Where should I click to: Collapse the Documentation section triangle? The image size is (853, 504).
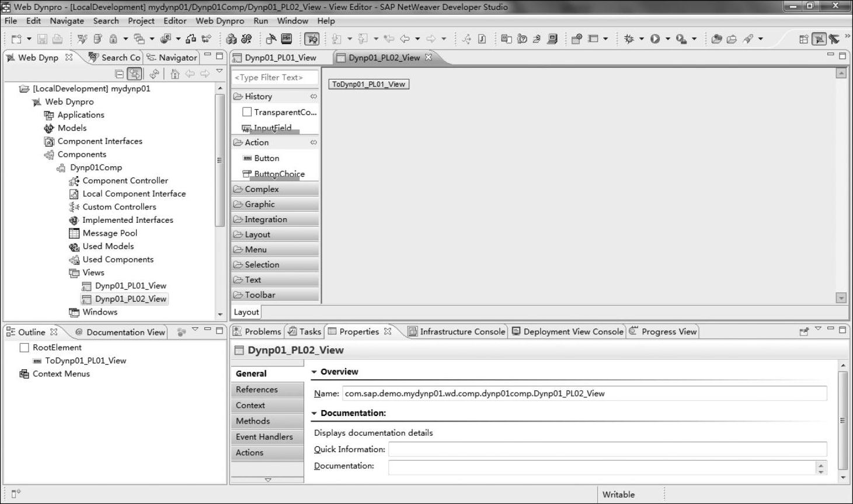[314, 413]
